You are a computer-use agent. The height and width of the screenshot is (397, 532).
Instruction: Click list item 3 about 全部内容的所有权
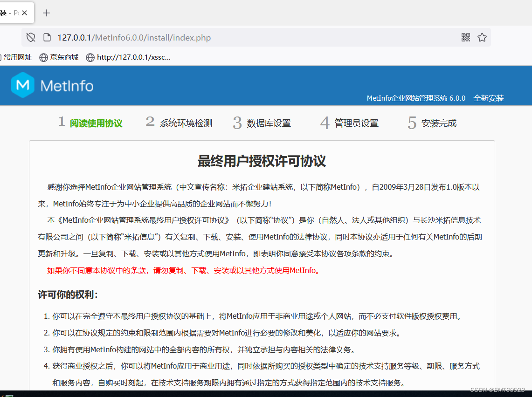click(200, 349)
